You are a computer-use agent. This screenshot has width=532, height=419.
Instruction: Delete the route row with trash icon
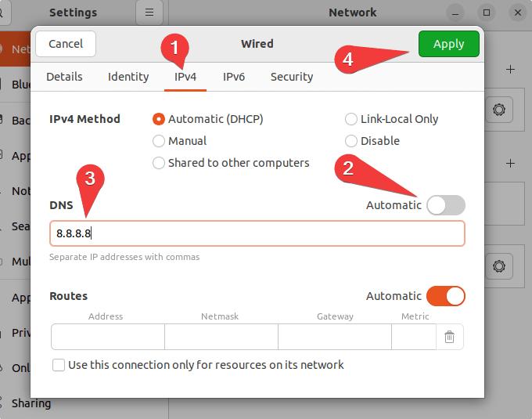click(x=449, y=337)
